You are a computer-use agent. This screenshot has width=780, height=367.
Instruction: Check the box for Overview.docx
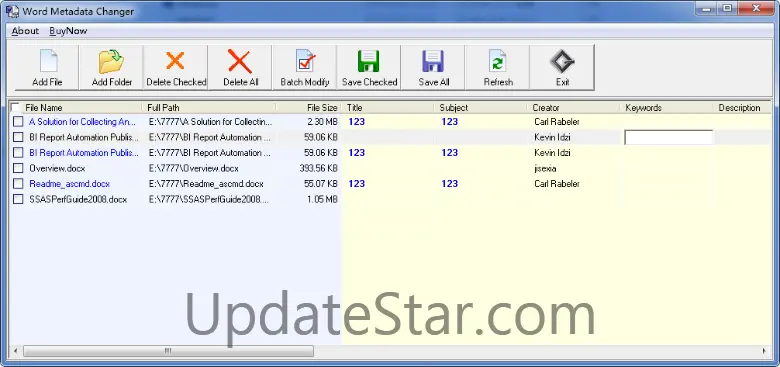point(18,168)
